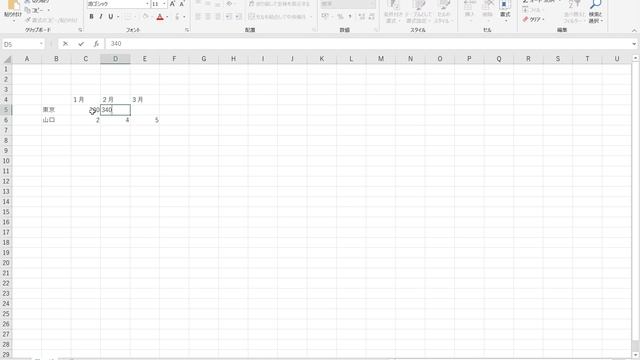Select column A header

(x=27, y=59)
